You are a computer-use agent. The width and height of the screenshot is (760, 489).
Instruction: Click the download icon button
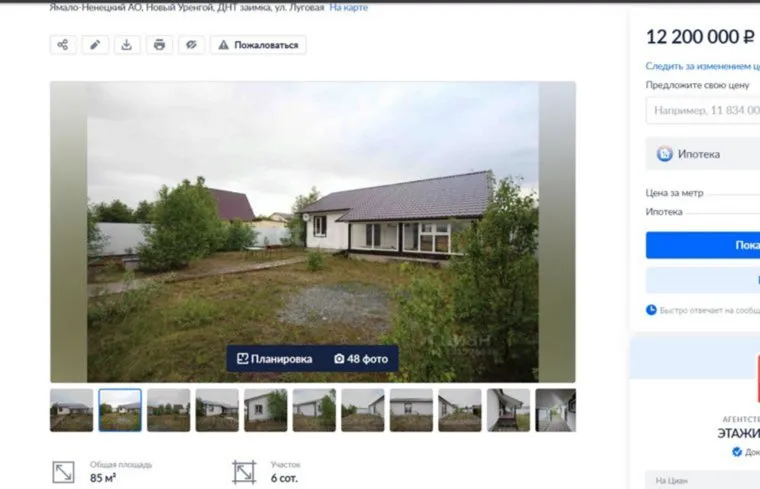click(127, 45)
